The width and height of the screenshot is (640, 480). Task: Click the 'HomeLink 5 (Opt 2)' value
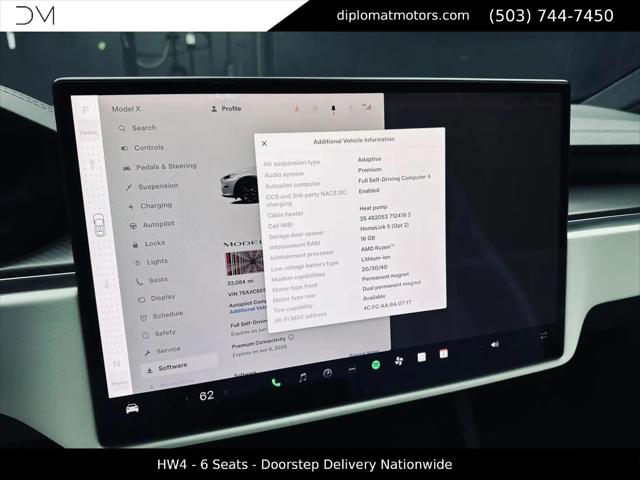pyautogui.click(x=384, y=227)
